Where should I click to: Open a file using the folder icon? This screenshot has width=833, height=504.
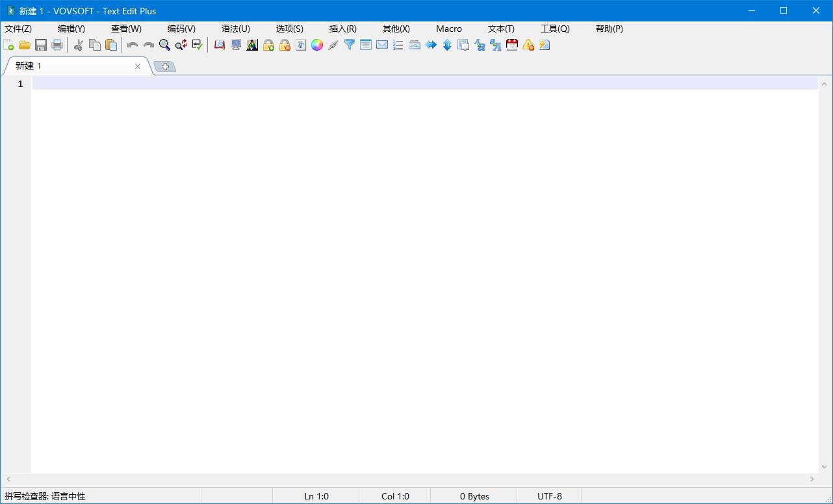pos(25,45)
